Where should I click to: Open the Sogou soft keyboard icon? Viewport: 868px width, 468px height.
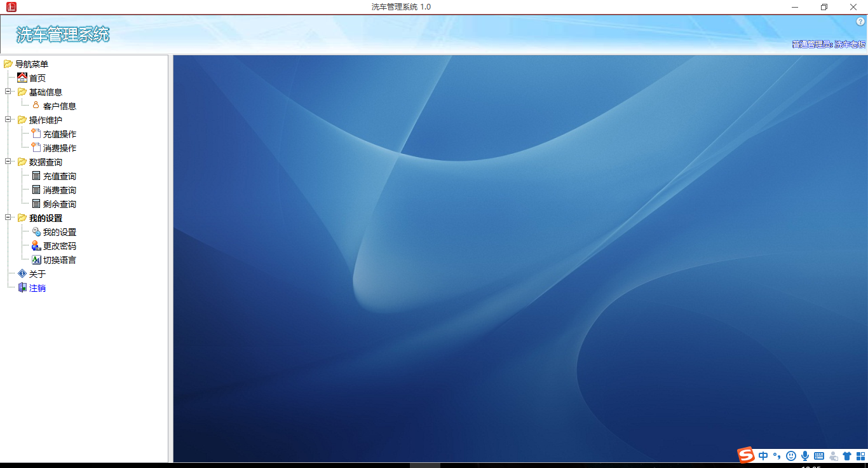(x=819, y=456)
